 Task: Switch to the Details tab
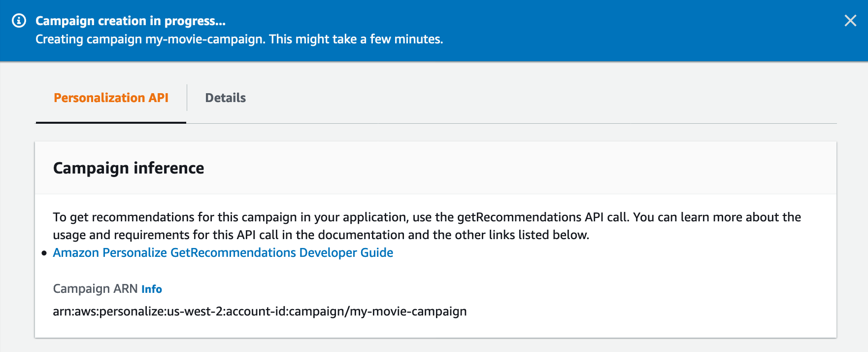(x=225, y=98)
